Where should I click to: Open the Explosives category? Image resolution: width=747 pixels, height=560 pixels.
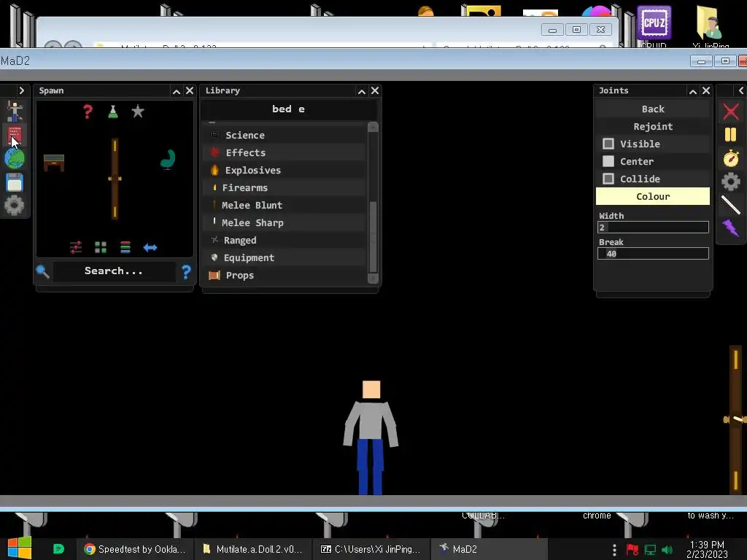tap(285, 171)
